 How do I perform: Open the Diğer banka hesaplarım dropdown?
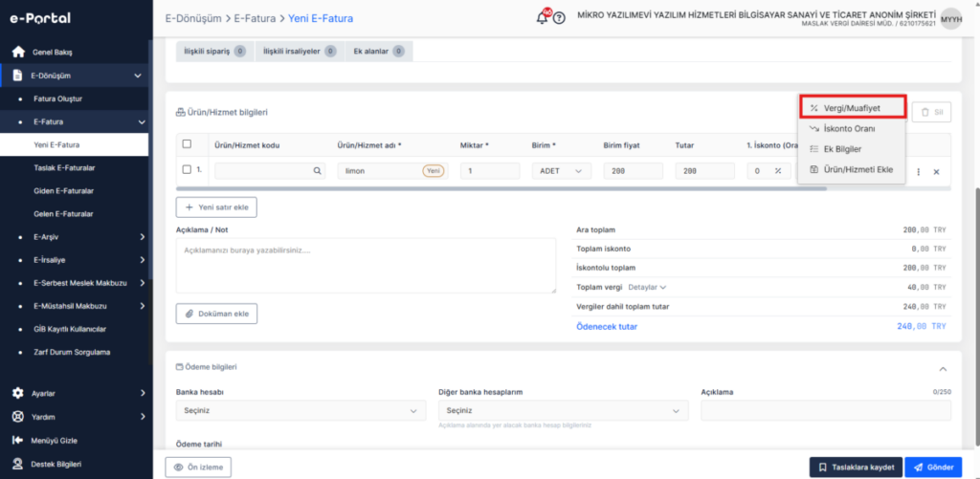pyautogui.click(x=563, y=410)
